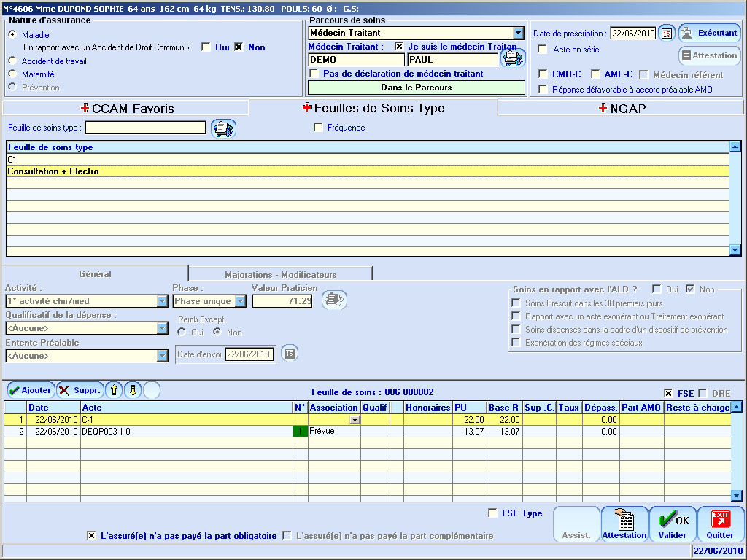The width and height of the screenshot is (747, 560).
Task: Expand the Qualificatif de la dépense dropdown
Action: pyautogui.click(x=162, y=329)
